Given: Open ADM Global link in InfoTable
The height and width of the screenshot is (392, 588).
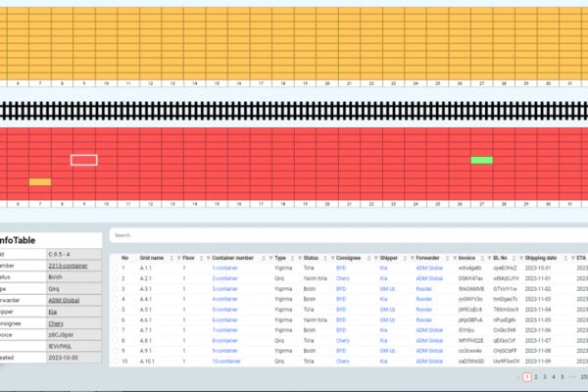Looking at the screenshot, I should pos(64,301).
